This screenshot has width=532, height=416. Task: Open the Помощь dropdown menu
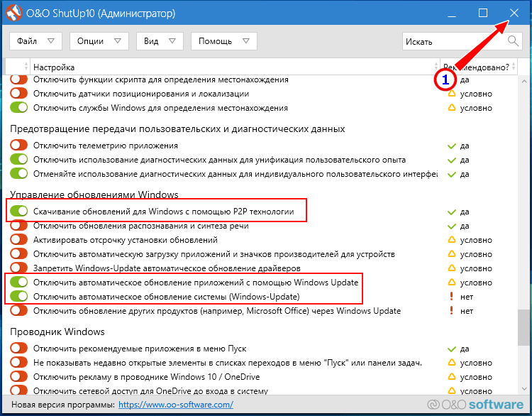pyautogui.click(x=224, y=41)
